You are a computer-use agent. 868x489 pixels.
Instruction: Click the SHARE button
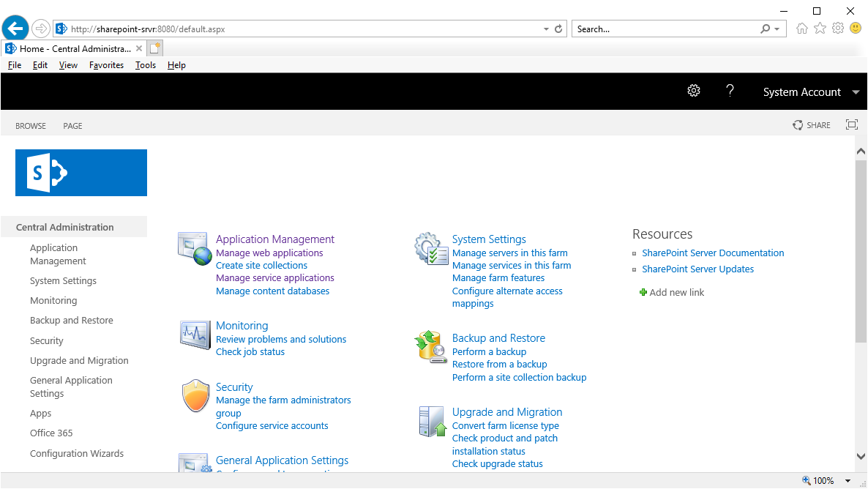811,124
